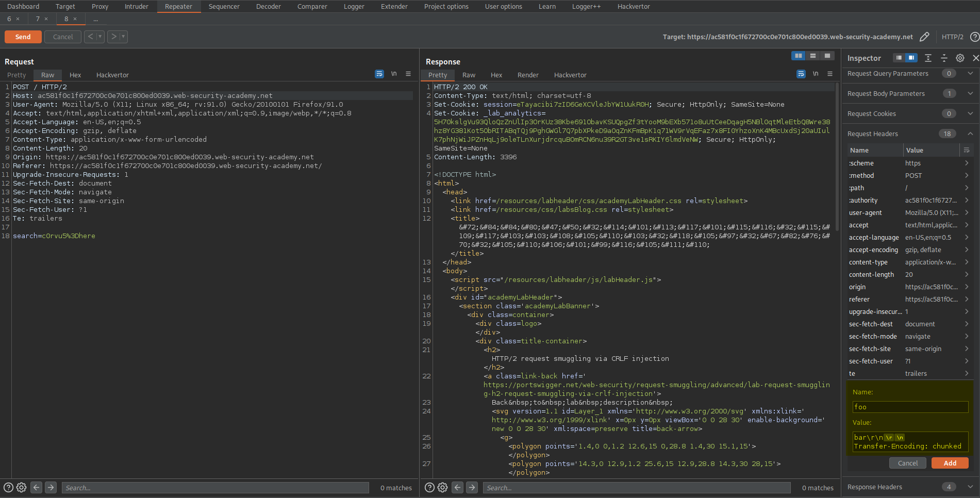Expand Request Query Parameters section
980x498 pixels.
point(970,73)
